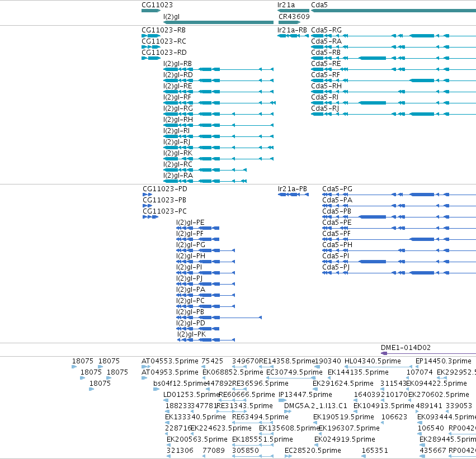Viewport: 476px width, 459px height.
Task: Select the Cda5-RA transcript label
Action: pyautogui.click(x=326, y=41)
